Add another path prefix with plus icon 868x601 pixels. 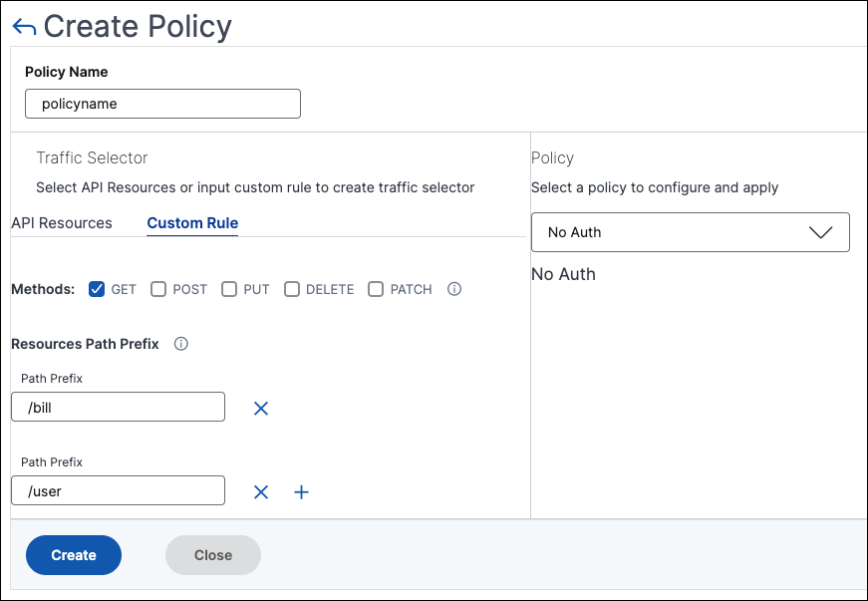pyautogui.click(x=301, y=492)
